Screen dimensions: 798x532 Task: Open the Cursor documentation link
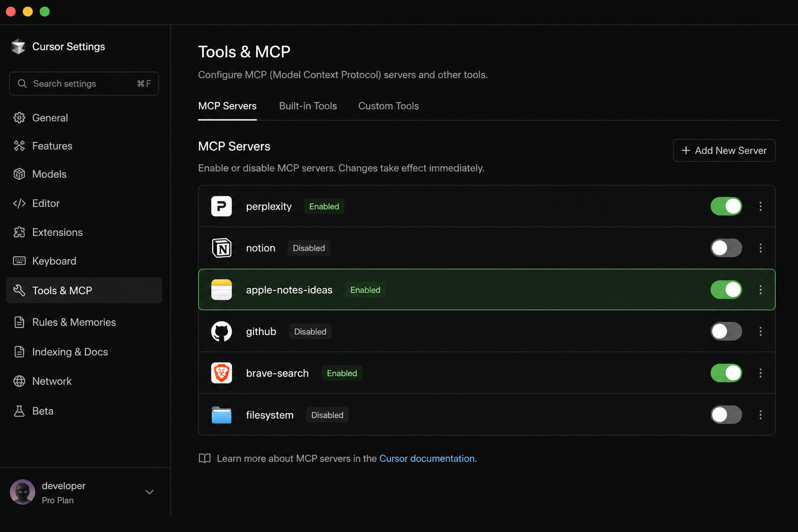(427, 458)
